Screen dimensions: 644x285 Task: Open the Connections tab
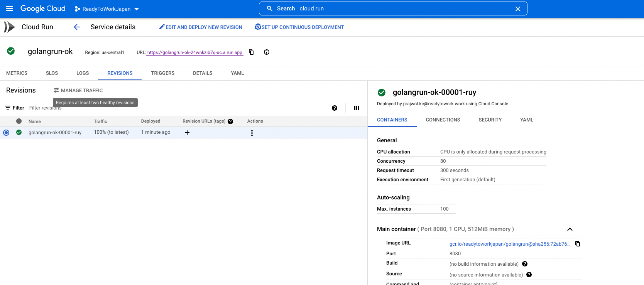click(x=443, y=120)
